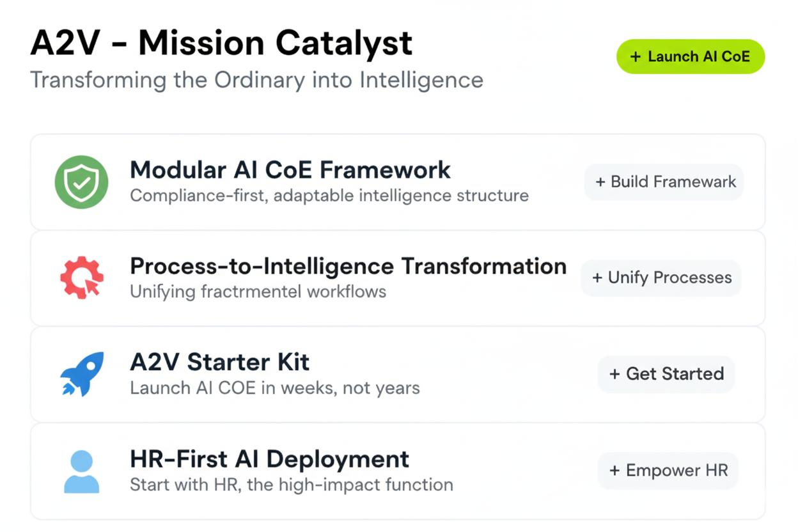Click the green shield checkmark icon
Screen dimensions: 798x532
click(x=81, y=182)
